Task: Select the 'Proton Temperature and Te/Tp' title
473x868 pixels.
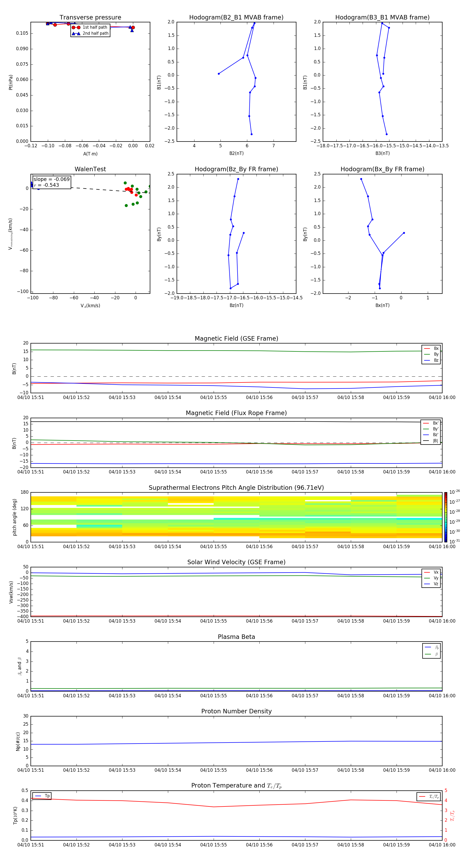Action: coord(236,786)
